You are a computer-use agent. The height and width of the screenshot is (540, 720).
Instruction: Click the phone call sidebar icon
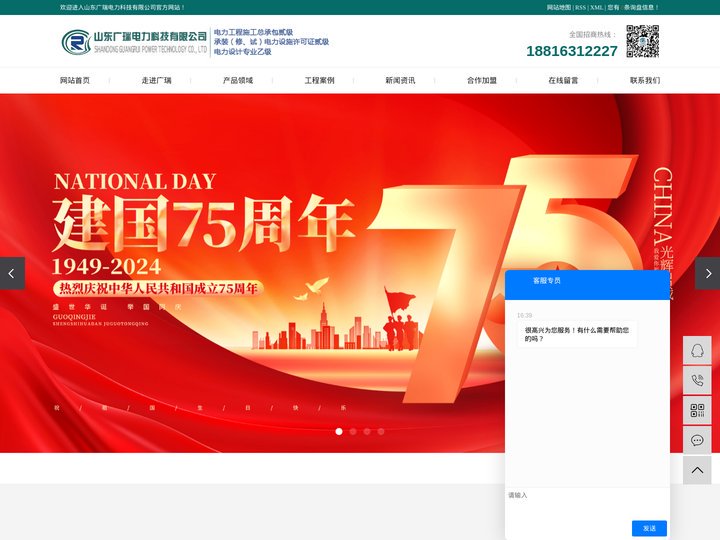(x=697, y=380)
